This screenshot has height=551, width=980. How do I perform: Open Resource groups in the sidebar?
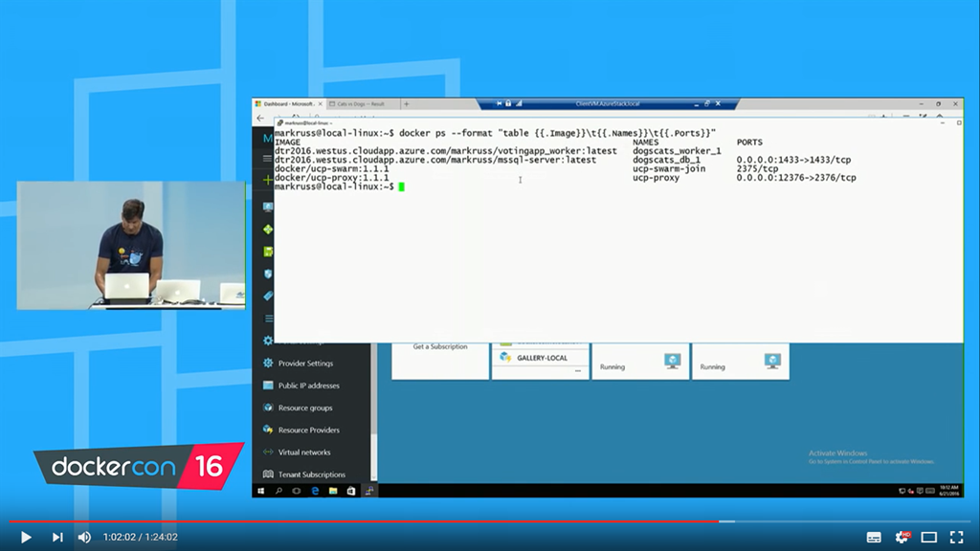305,408
